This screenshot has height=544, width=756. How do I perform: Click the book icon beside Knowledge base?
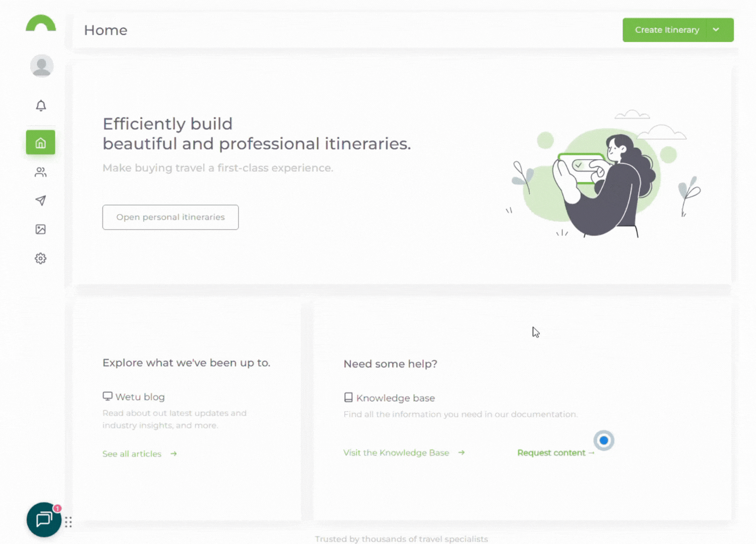click(348, 397)
